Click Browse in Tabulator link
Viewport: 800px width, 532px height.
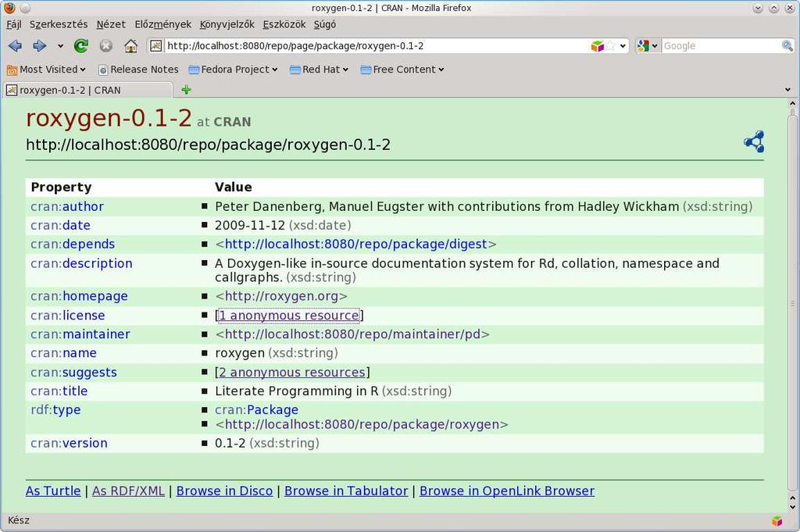(x=346, y=491)
